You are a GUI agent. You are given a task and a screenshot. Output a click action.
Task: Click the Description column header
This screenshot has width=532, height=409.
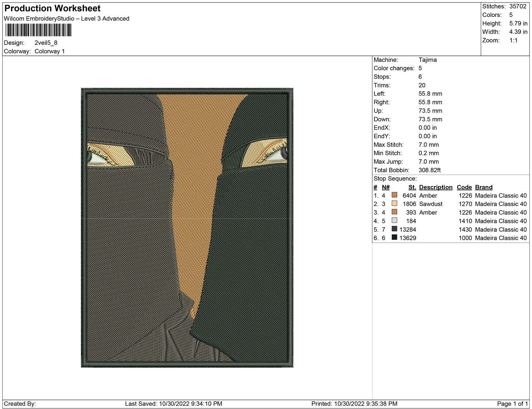(x=436, y=187)
